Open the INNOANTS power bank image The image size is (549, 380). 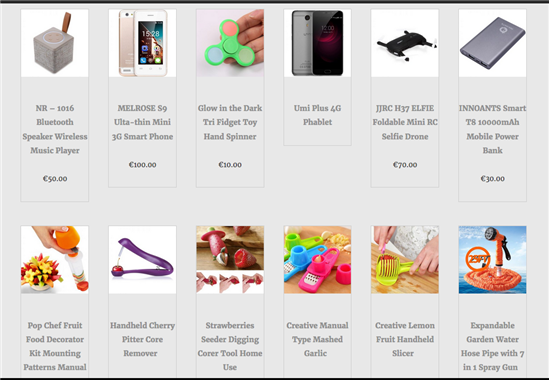click(x=492, y=43)
